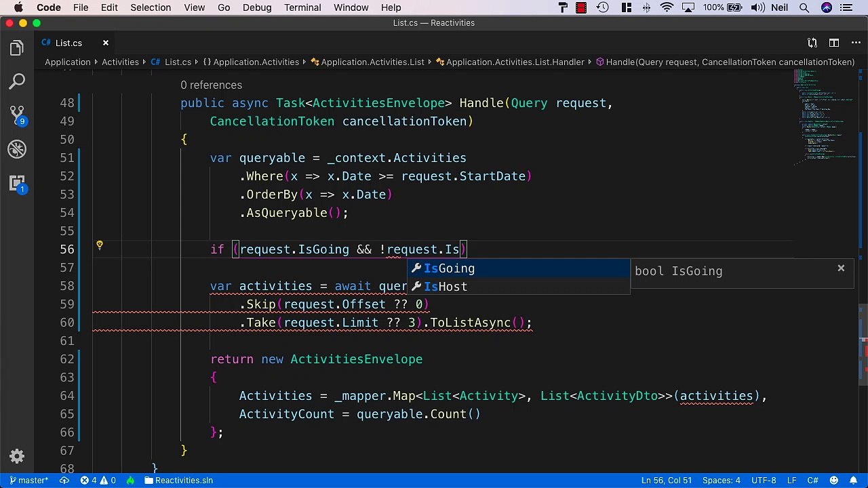Close the suggestion details pane

841,268
